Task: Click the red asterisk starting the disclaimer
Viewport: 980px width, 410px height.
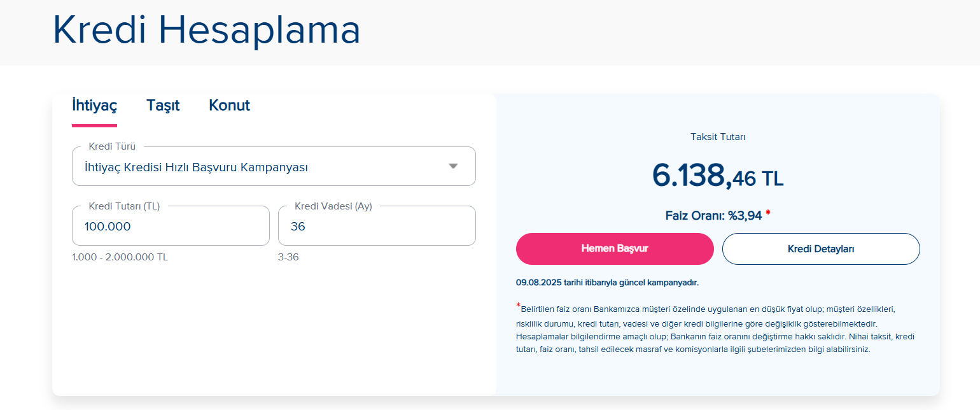Action: pos(518,306)
